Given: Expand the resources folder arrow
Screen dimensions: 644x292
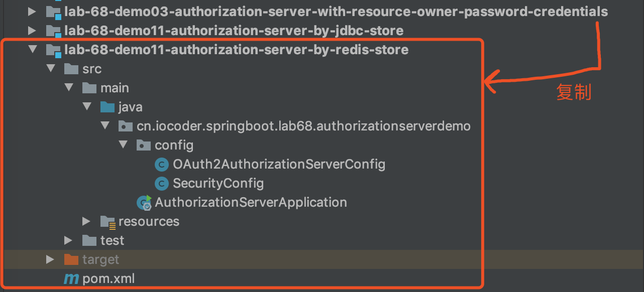Looking at the screenshot, I should pos(86,222).
